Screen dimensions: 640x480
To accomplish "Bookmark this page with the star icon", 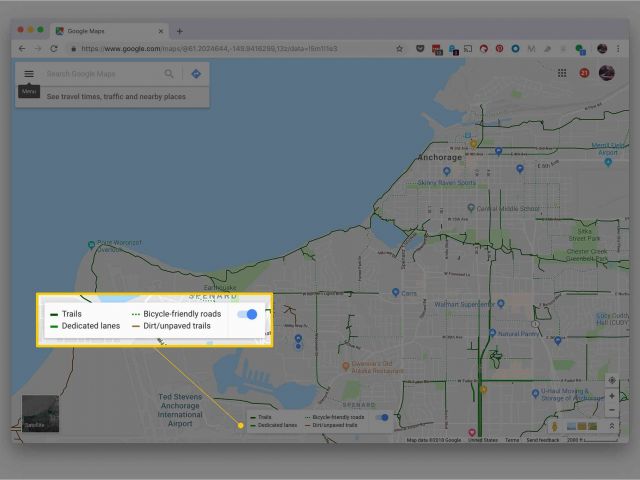I will [399, 49].
